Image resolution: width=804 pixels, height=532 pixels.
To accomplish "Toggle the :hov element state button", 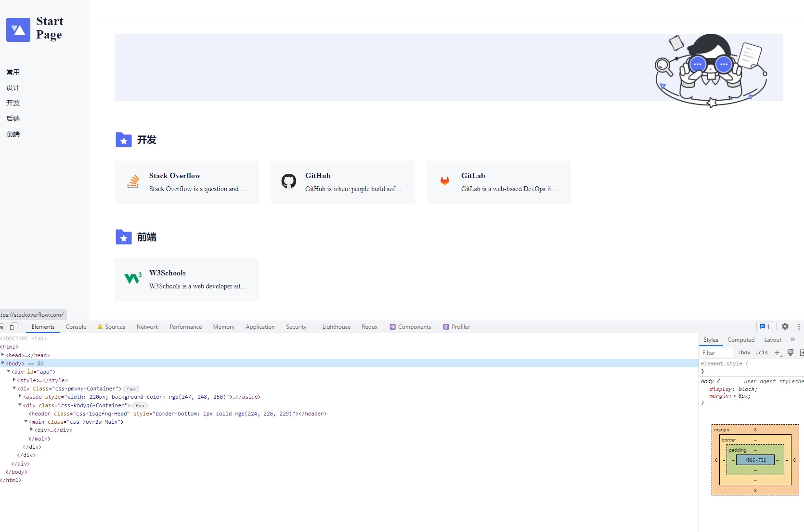I will (x=744, y=352).
